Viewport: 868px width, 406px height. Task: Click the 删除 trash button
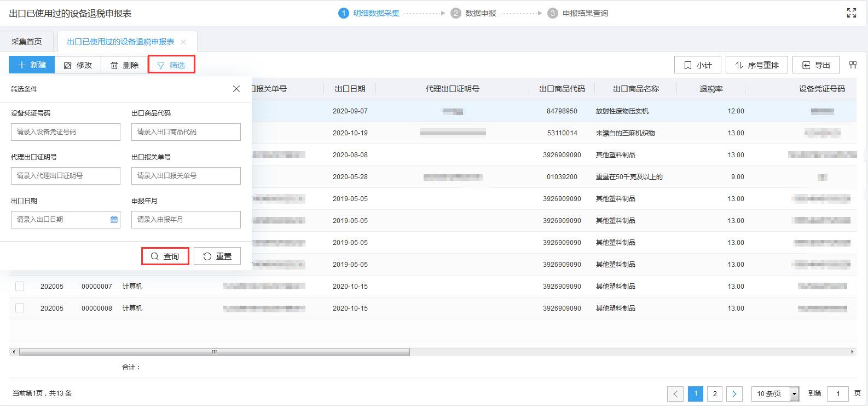click(x=124, y=65)
